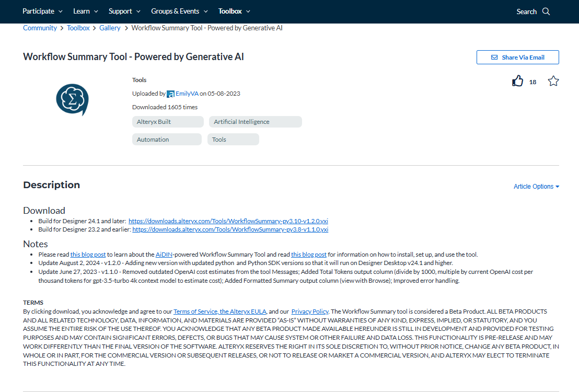Open Terms of Service, the Alteryx EULA link
The height and width of the screenshot is (392, 579).
coord(220,312)
